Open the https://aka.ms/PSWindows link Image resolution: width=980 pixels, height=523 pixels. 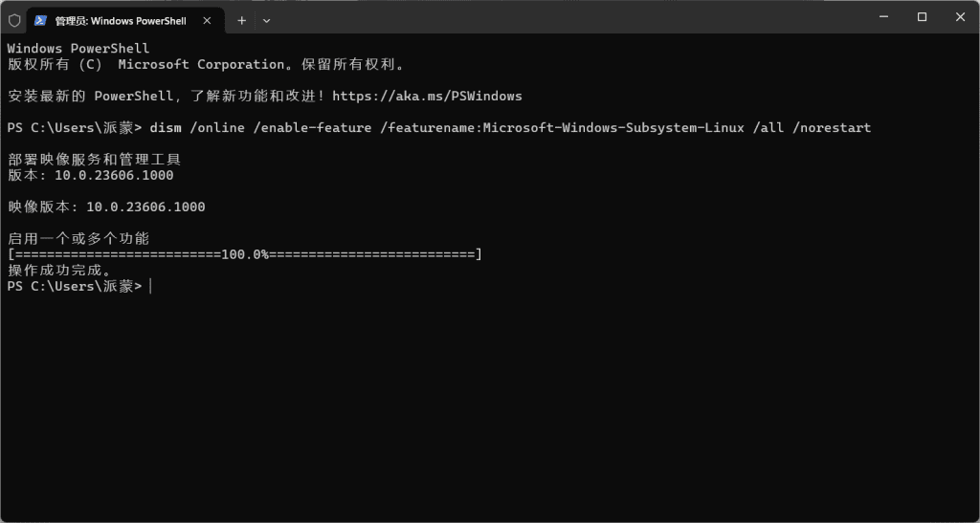coord(427,97)
